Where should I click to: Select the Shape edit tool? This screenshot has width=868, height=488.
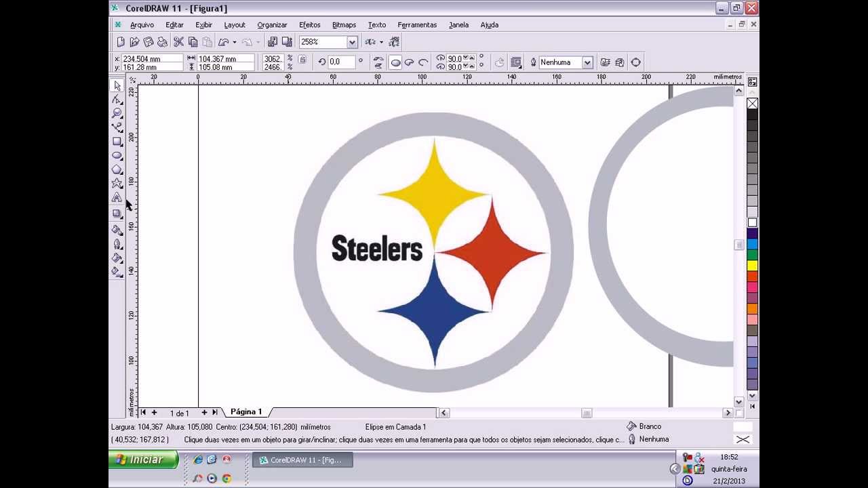pyautogui.click(x=117, y=99)
